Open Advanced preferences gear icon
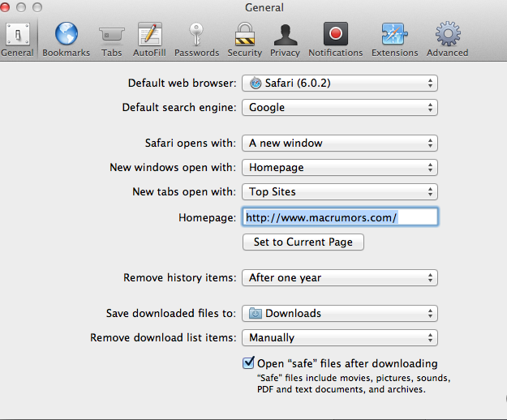 pos(448,33)
